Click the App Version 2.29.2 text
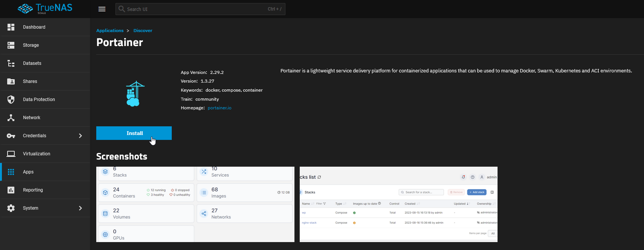Screen dimensions: 644x250 click(x=202, y=72)
